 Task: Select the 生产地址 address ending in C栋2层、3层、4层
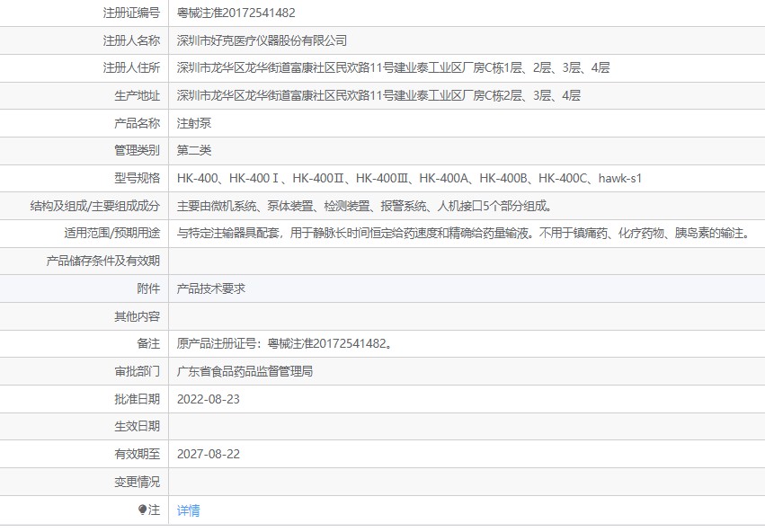pyautogui.click(x=378, y=95)
